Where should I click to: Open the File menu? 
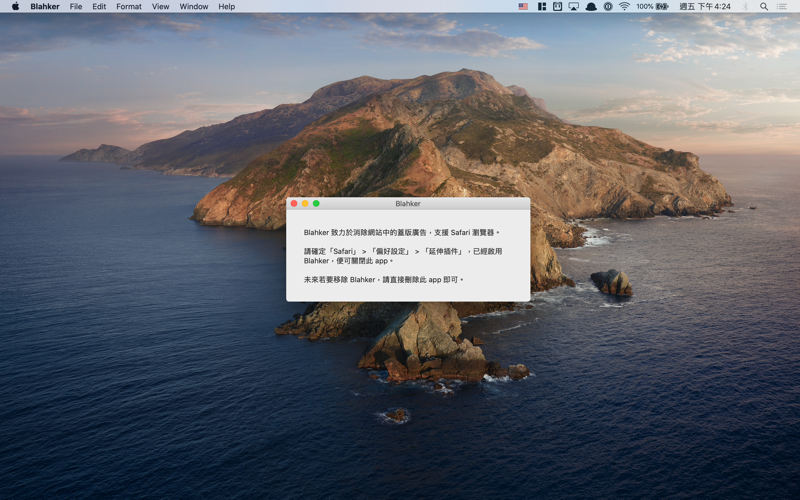coord(76,6)
